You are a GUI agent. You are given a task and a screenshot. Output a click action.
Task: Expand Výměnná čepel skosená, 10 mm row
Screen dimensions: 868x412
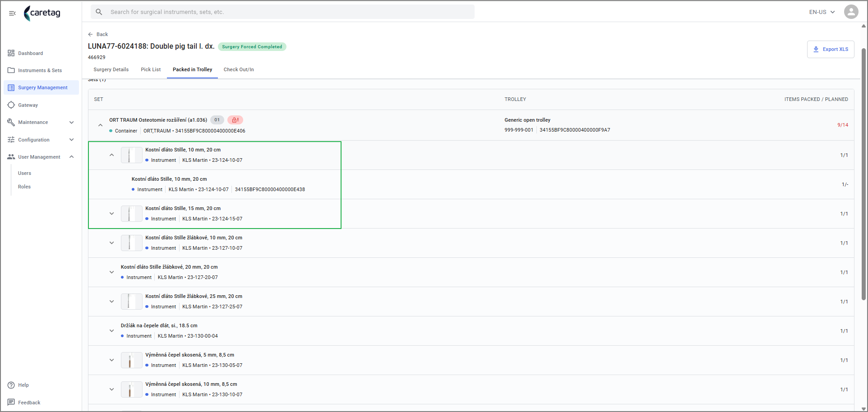(112, 389)
